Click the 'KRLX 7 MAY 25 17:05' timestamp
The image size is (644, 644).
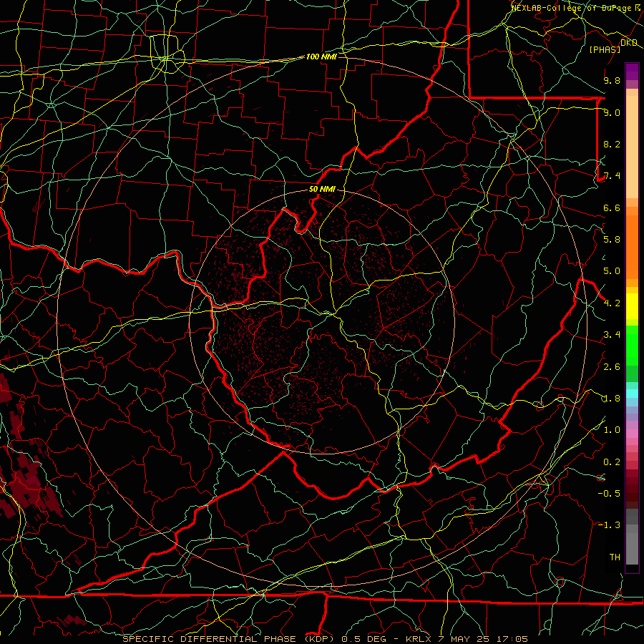point(467,639)
